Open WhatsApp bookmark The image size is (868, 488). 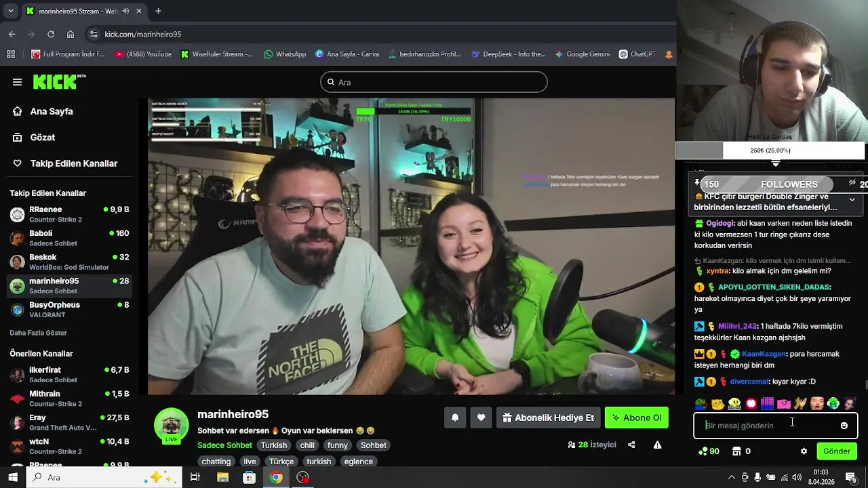(285, 54)
